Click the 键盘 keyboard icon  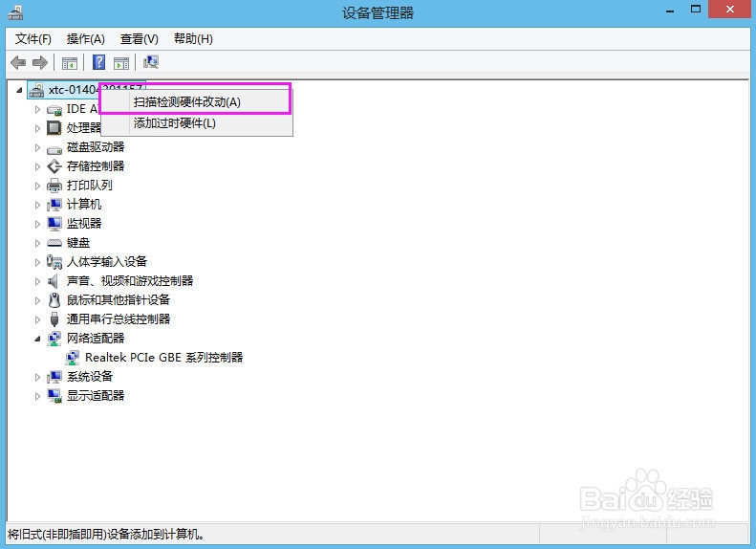click(54, 243)
